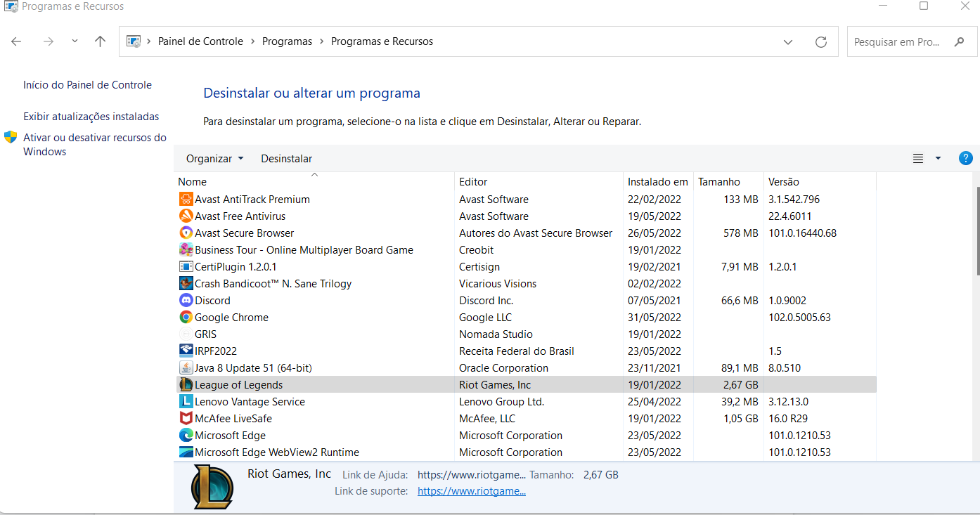Screen dimensions: 980x515
Task: Click the Avast AntiTrack Premium icon
Action: 186,200
